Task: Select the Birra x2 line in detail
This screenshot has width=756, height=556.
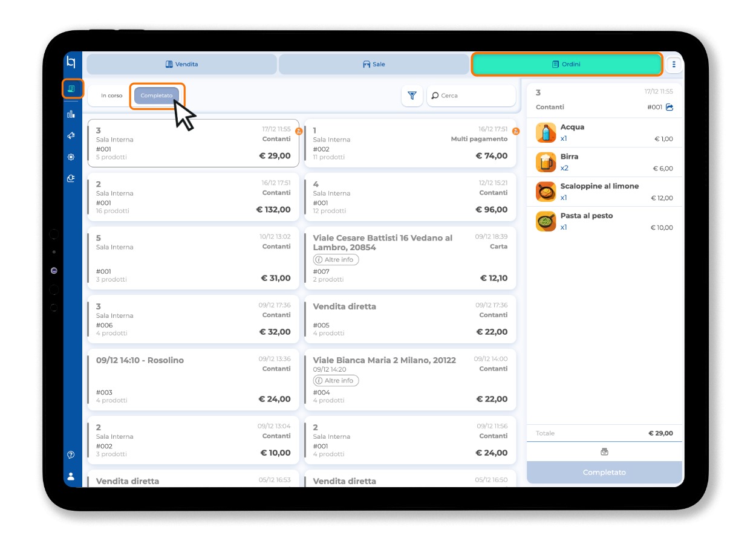Action: pos(604,162)
